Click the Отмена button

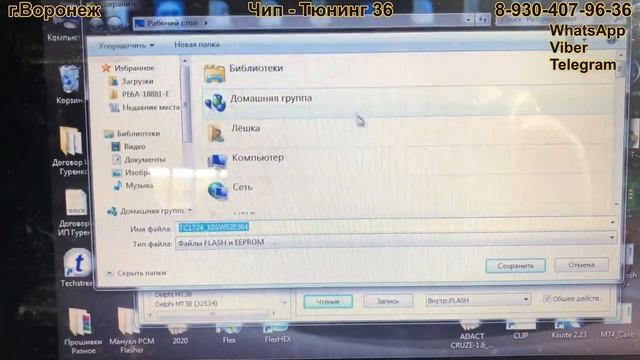pyautogui.click(x=581, y=265)
